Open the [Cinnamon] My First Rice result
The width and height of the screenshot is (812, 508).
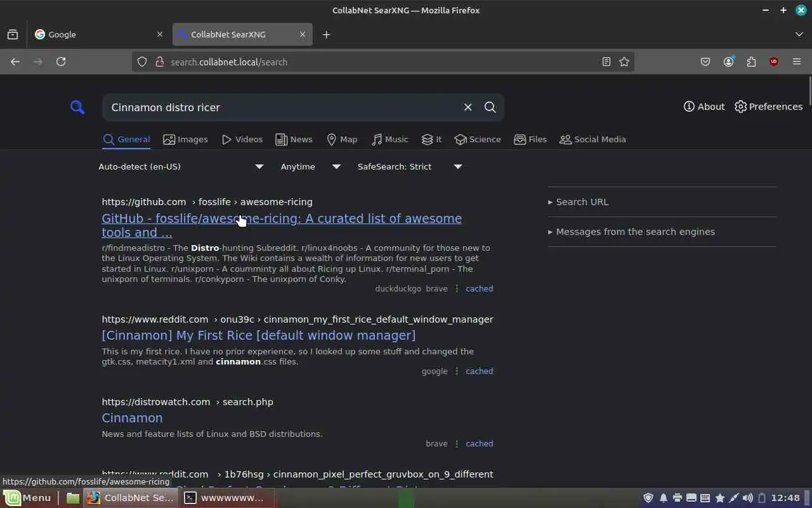click(x=259, y=335)
